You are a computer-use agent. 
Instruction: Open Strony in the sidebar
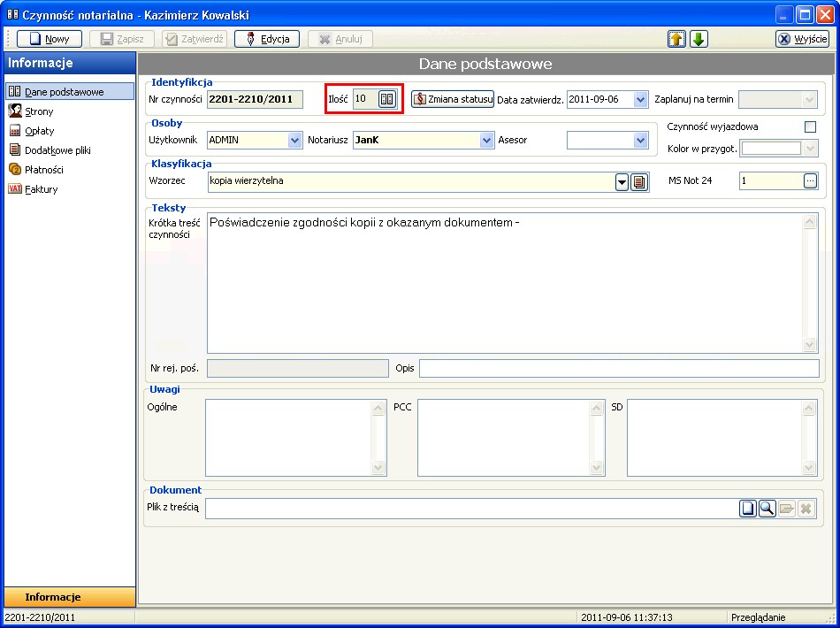coord(39,111)
